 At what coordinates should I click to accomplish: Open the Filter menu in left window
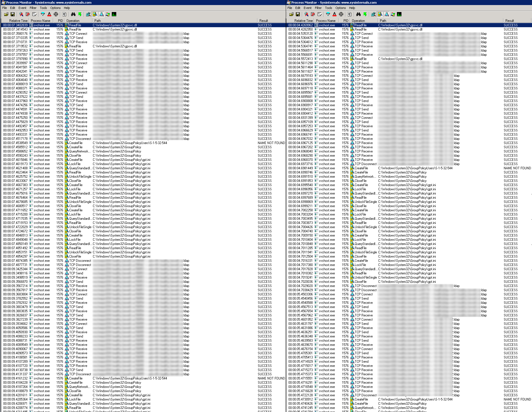click(x=33, y=8)
